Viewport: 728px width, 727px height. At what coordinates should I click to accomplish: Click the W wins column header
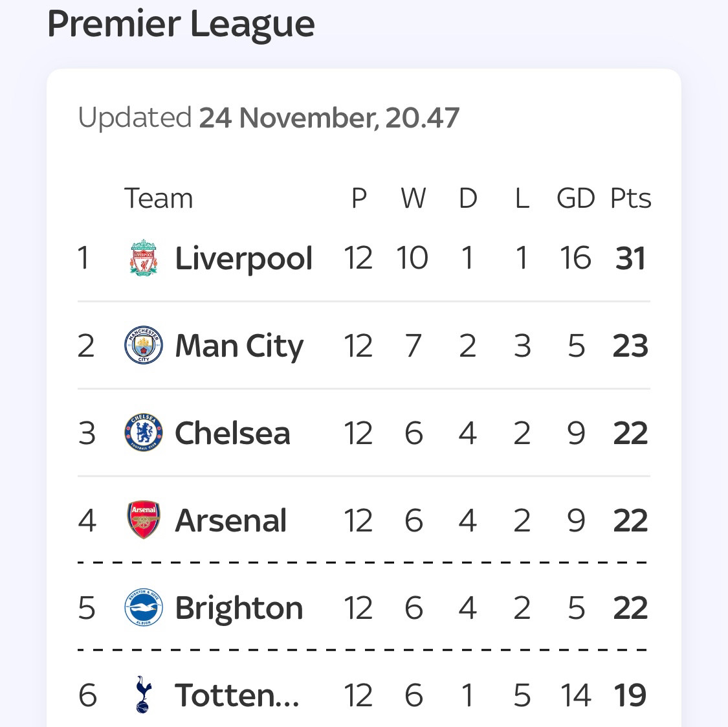[414, 198]
